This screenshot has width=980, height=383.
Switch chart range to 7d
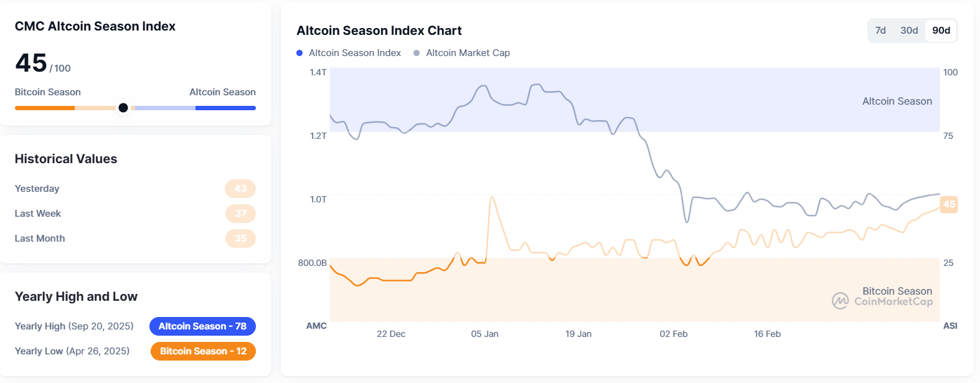point(880,31)
